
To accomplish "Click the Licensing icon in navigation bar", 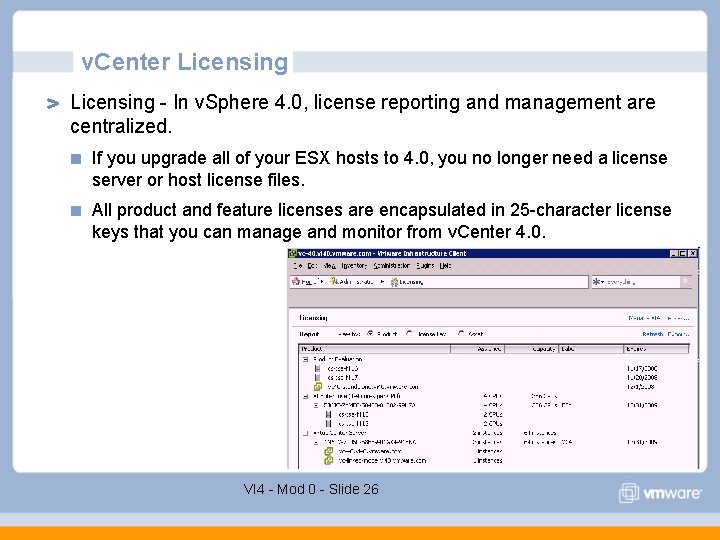I will point(394,282).
